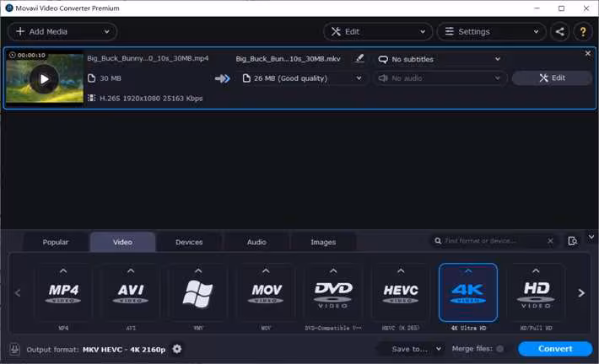
Task: Click the 30 MB source size text
Action: click(111, 78)
